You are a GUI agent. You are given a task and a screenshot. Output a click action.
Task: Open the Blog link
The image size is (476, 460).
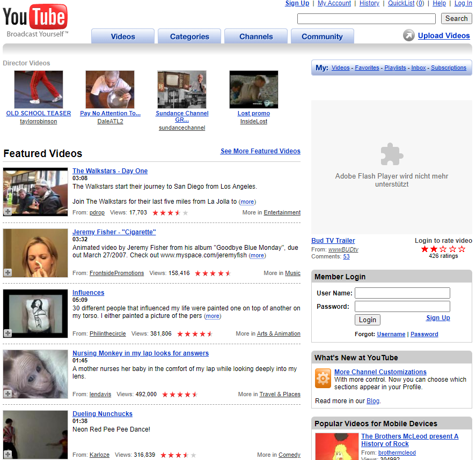tap(373, 401)
